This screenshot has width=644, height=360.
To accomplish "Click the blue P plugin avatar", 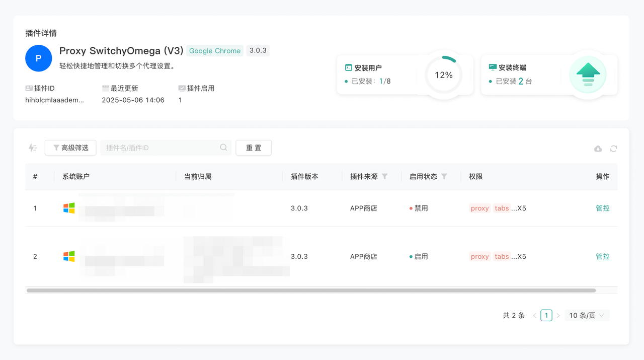I will click(39, 58).
